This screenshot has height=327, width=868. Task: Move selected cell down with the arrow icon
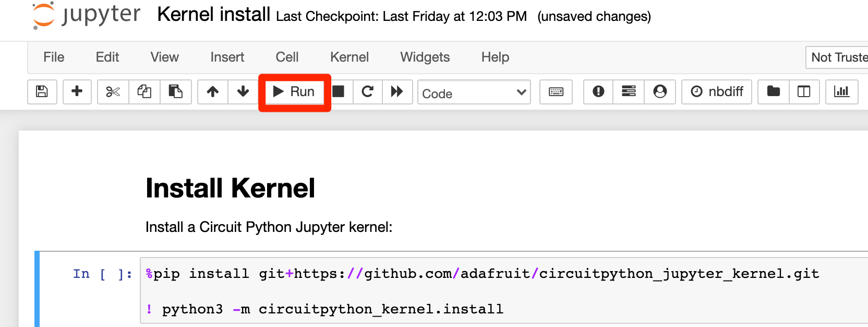point(243,92)
